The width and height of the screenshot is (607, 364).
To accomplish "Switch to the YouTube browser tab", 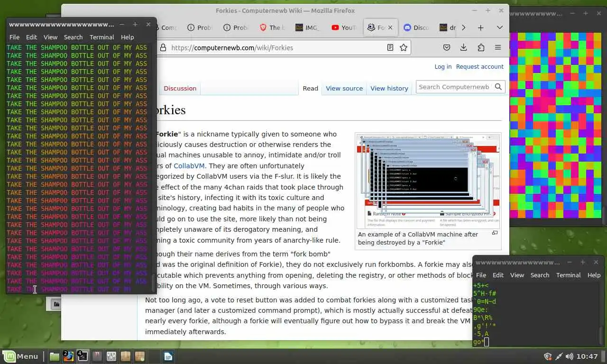I will [x=343, y=27].
